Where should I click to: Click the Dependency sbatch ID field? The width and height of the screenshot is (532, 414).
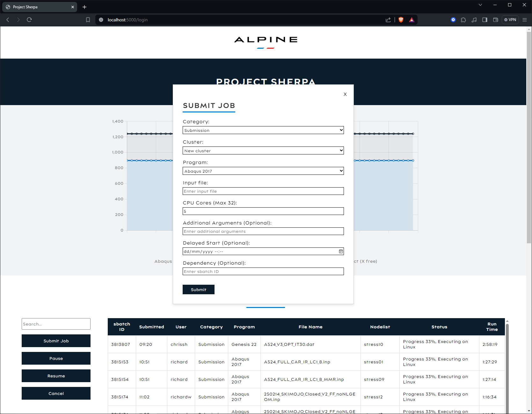click(263, 271)
